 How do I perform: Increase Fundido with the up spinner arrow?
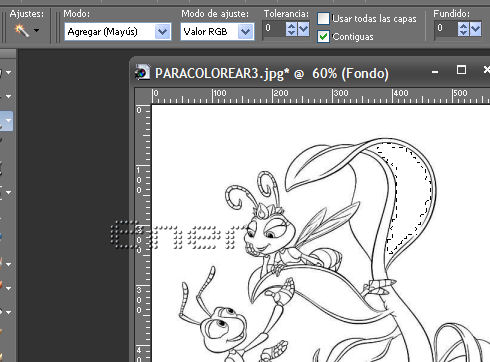pyautogui.click(x=463, y=25)
